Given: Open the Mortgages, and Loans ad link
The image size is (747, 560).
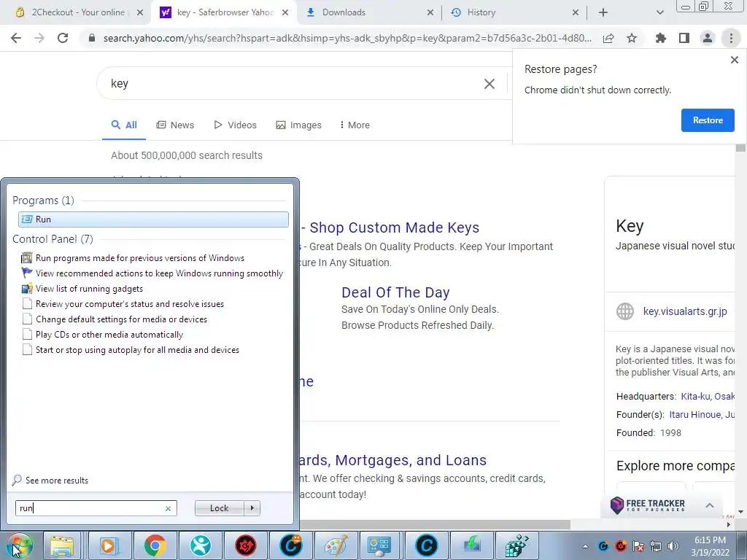Looking at the screenshot, I should click(x=392, y=460).
